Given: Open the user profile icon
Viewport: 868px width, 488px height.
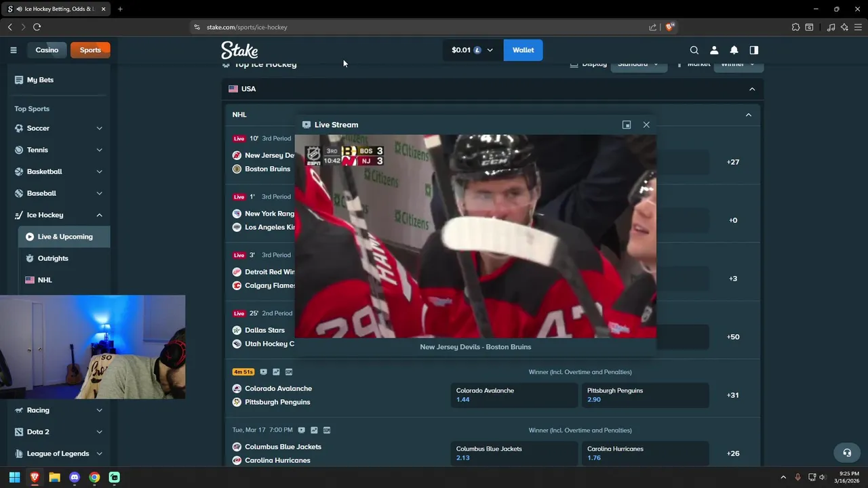Looking at the screenshot, I should coord(714,50).
